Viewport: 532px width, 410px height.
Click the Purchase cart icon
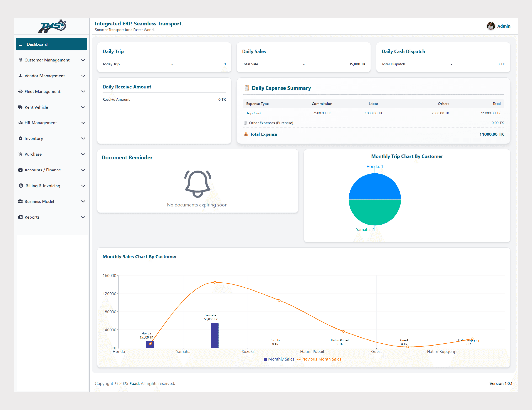[x=21, y=154]
